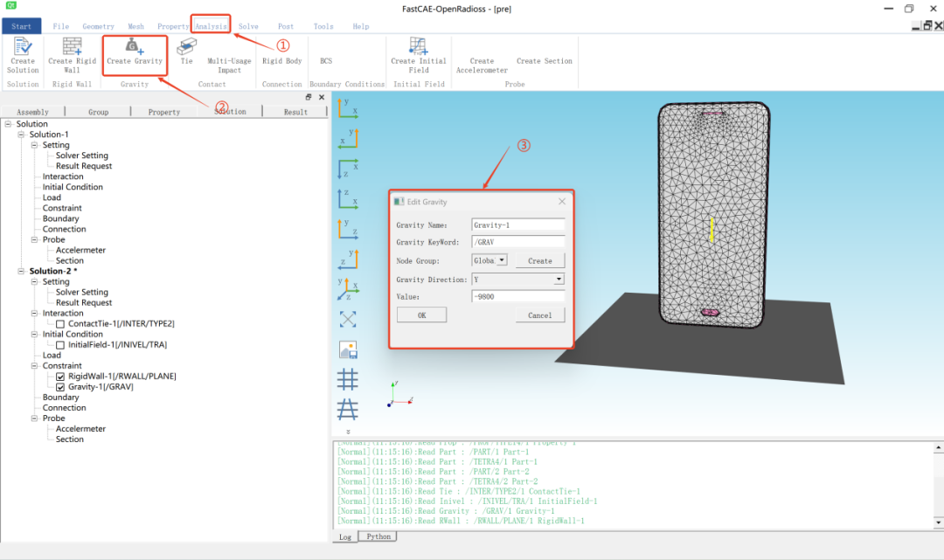Image resolution: width=944 pixels, height=560 pixels.
Task: Fit model to view icon
Action: tap(347, 319)
